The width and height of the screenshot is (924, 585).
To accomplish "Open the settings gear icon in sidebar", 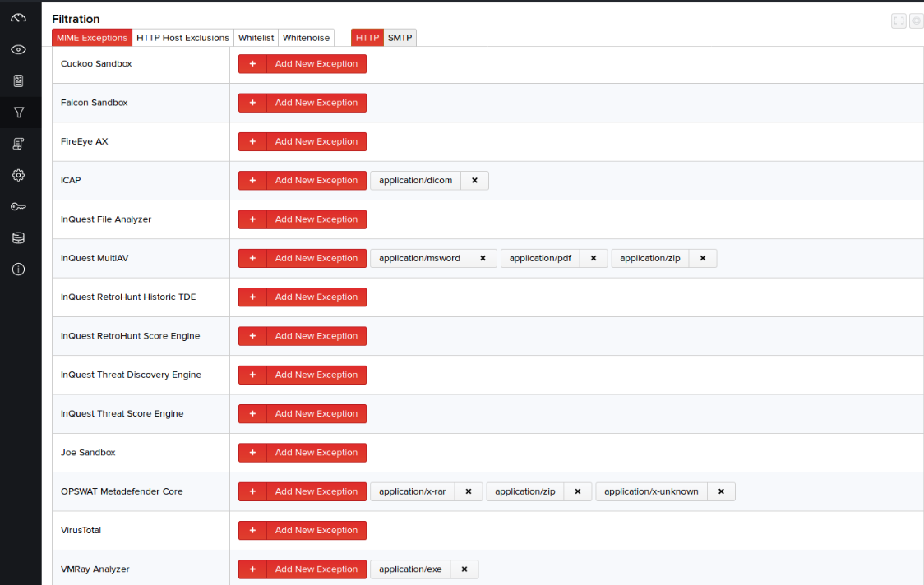I will point(18,175).
